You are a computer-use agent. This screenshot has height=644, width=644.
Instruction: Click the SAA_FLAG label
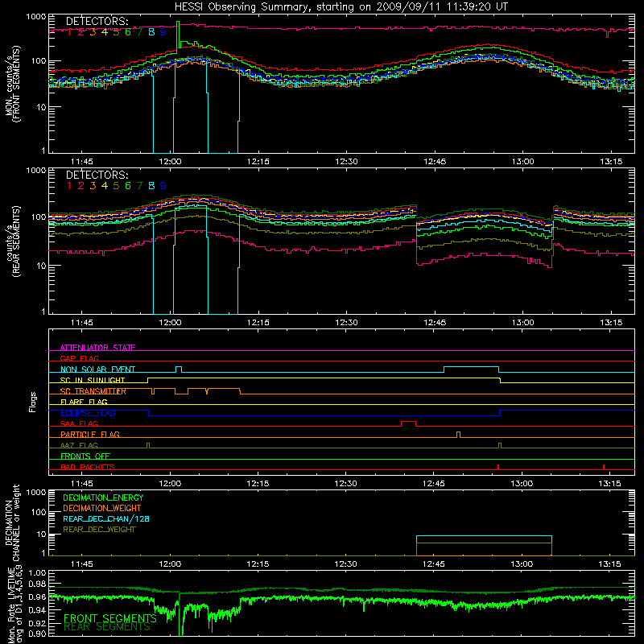[x=79, y=423]
